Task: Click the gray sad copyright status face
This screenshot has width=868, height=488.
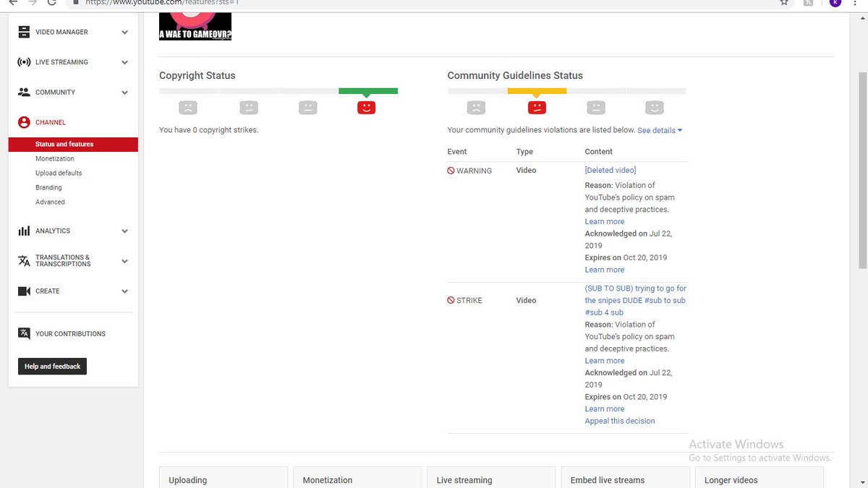Action: (188, 108)
